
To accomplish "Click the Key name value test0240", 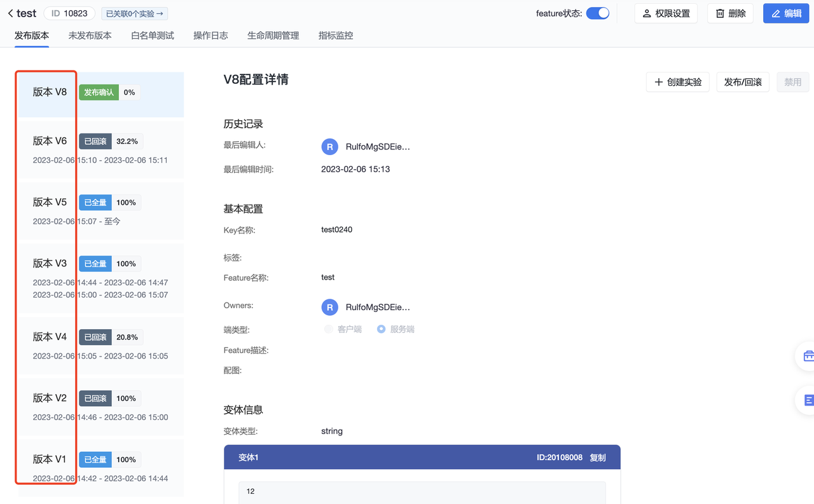I will [x=336, y=229].
